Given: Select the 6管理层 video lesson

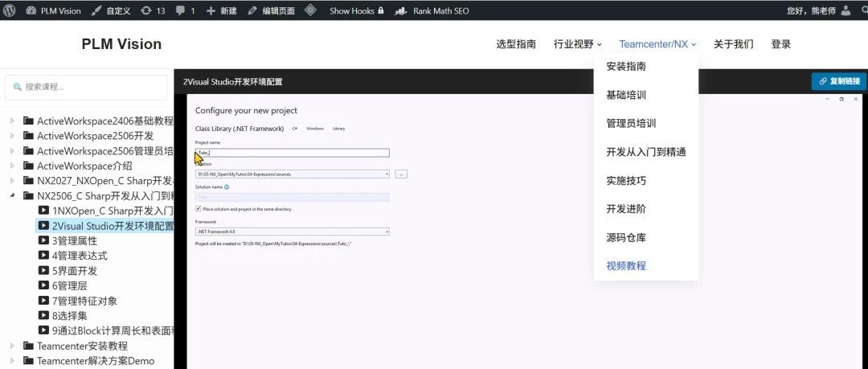Looking at the screenshot, I should 74,285.
